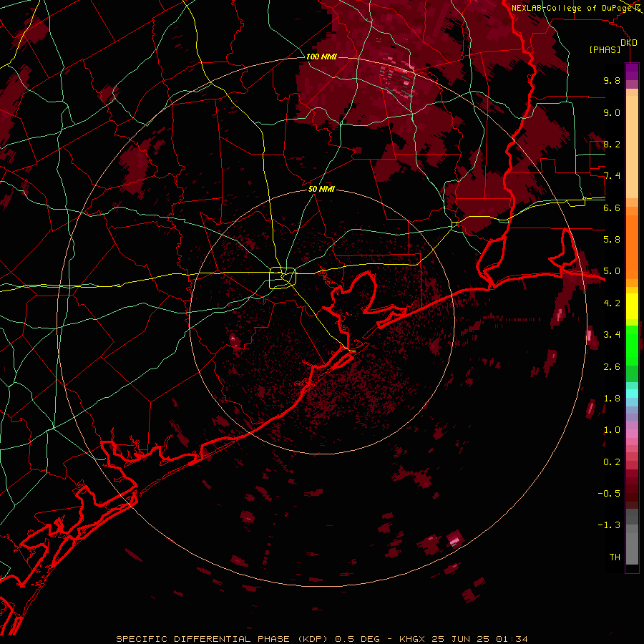Click the DKD product label
The image size is (644, 644).
pyautogui.click(x=629, y=43)
